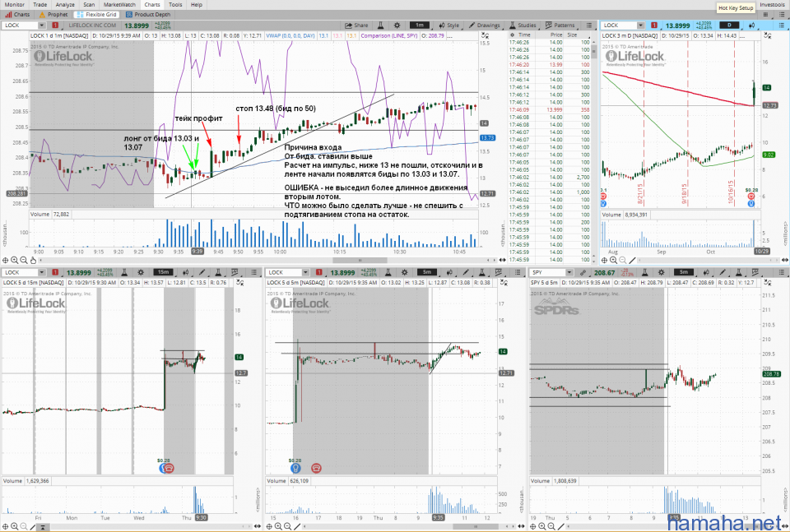
Task: Open the top-right list menu icon
Action: pos(782,15)
